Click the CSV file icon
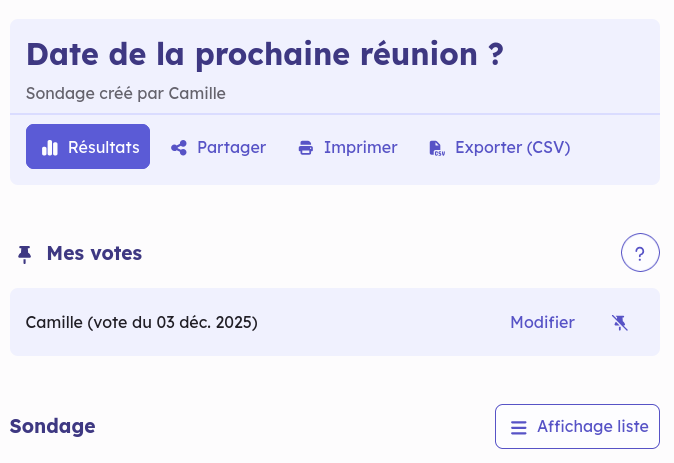The height and width of the screenshot is (463, 674). 437,147
